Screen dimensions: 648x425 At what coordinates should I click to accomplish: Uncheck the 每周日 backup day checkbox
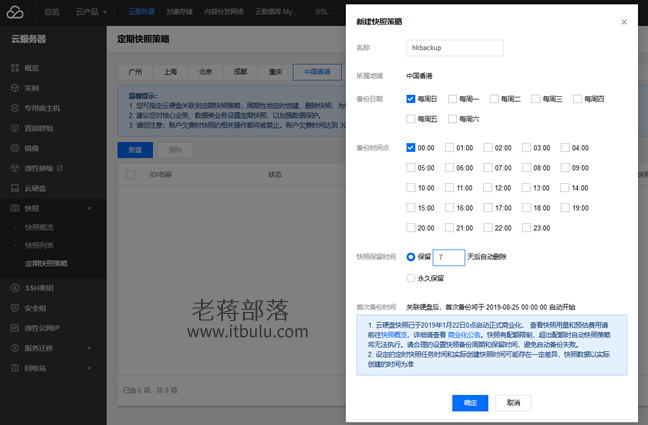point(410,99)
